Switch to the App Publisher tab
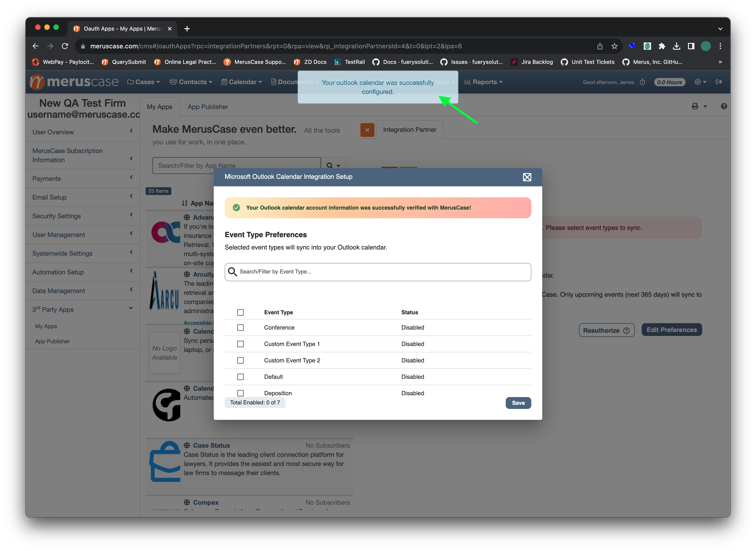Viewport: 756px width, 551px height. point(208,107)
